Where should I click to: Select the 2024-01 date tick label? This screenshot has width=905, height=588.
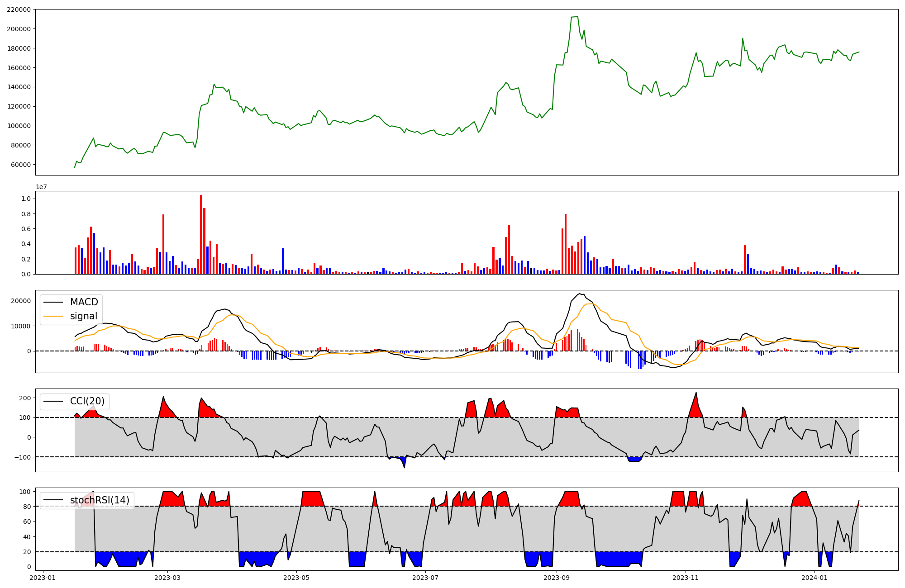[x=814, y=578]
